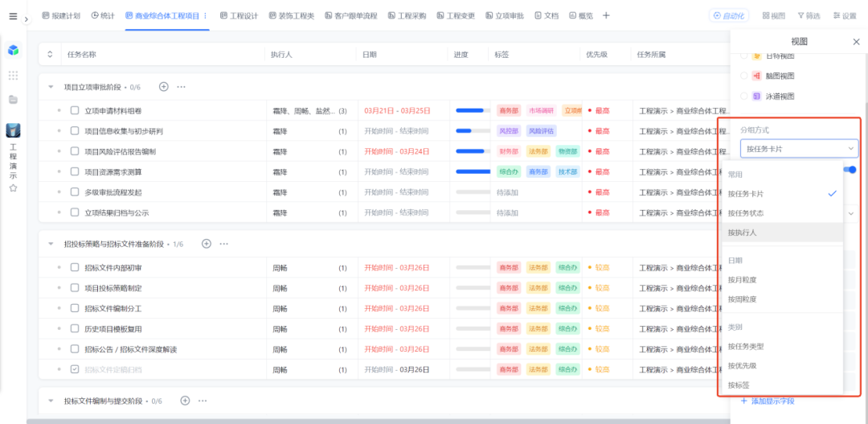Switch to the 客户跟单流程 tab
The width and height of the screenshot is (868, 424).
(x=351, y=15)
